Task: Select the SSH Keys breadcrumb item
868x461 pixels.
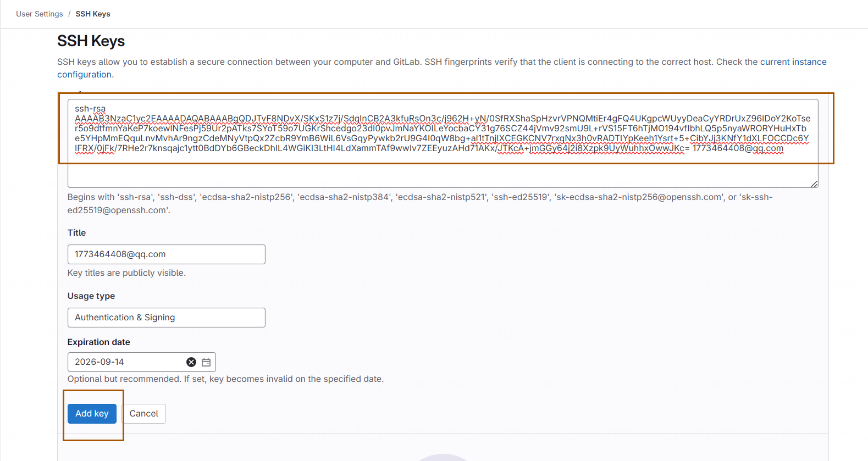Action: [x=93, y=14]
